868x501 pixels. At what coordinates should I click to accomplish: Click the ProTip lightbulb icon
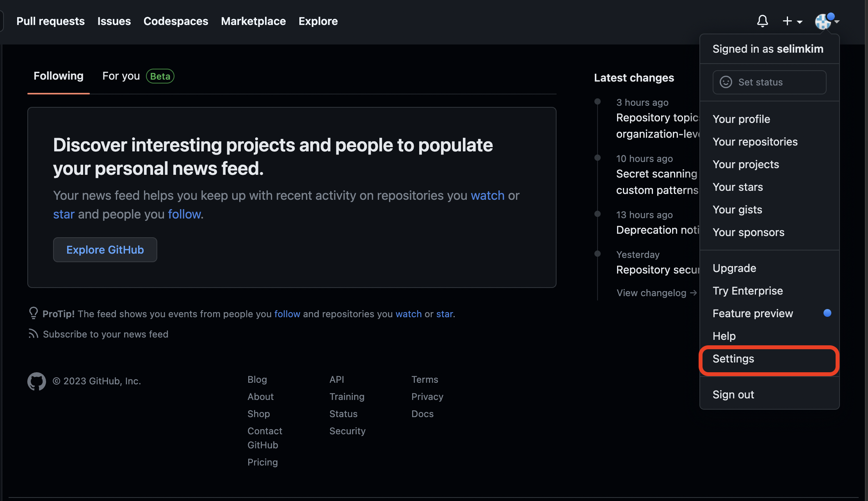(34, 313)
